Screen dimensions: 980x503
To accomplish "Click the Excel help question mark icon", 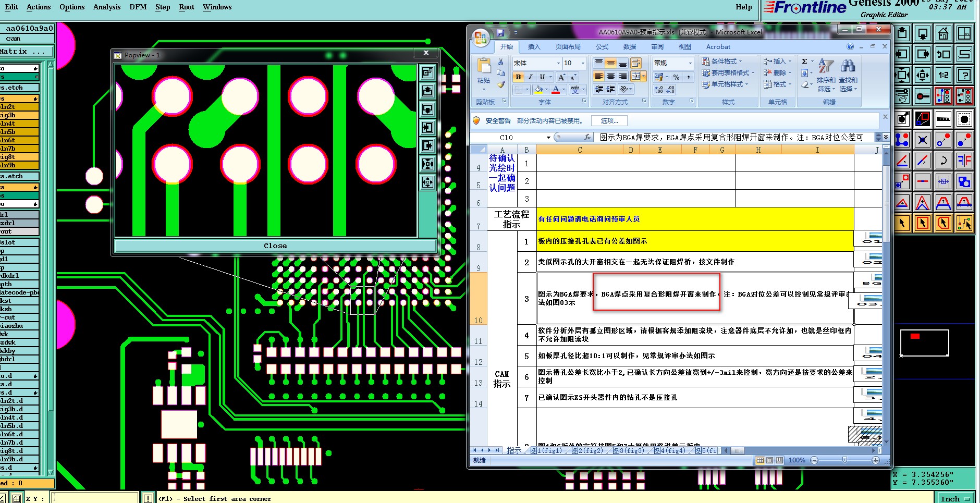I will (850, 47).
